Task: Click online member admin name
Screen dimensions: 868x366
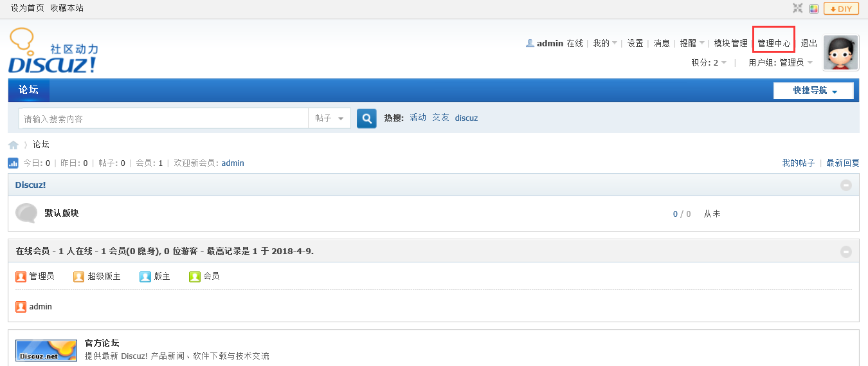Action: point(41,307)
